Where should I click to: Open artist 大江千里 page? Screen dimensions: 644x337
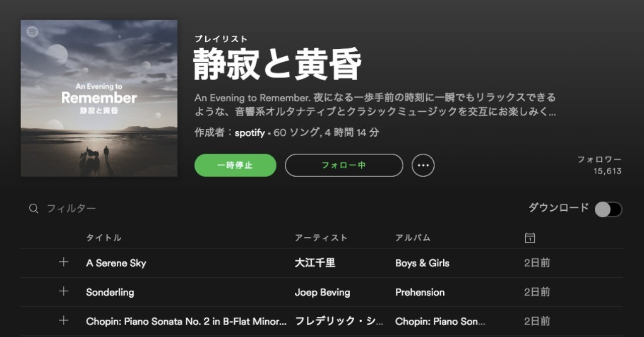[315, 263]
